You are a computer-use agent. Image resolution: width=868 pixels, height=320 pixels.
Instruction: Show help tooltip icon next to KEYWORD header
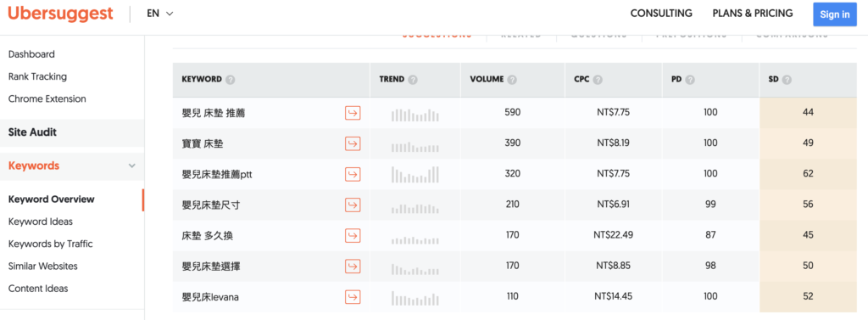[231, 79]
